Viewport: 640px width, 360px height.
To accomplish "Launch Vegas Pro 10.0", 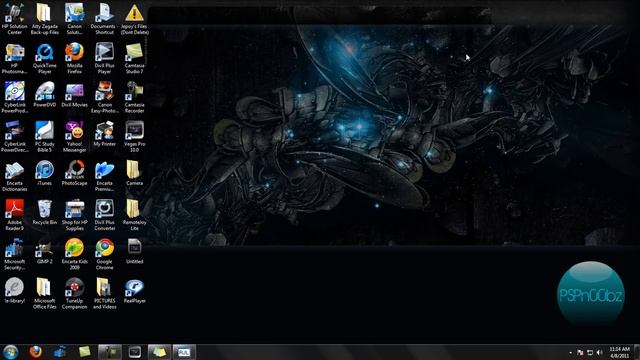I will pyautogui.click(x=135, y=137).
